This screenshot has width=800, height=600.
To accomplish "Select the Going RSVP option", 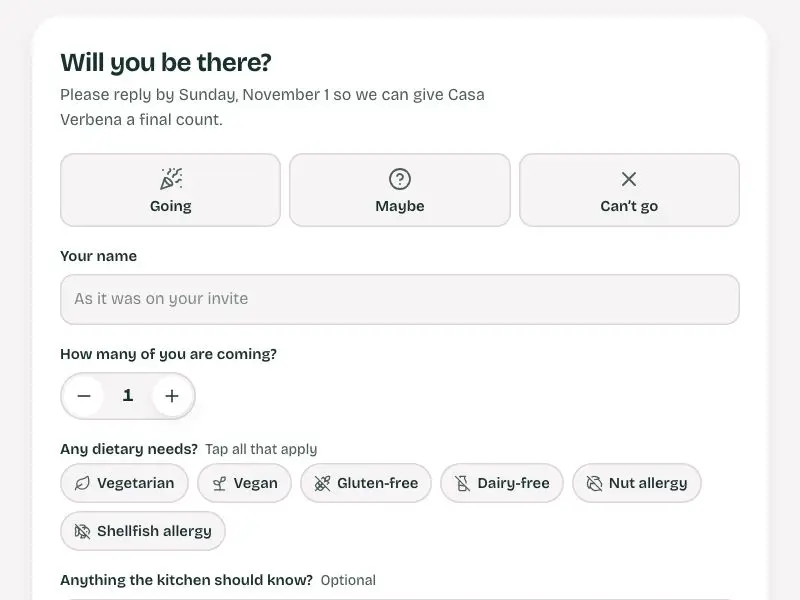I will (x=170, y=190).
